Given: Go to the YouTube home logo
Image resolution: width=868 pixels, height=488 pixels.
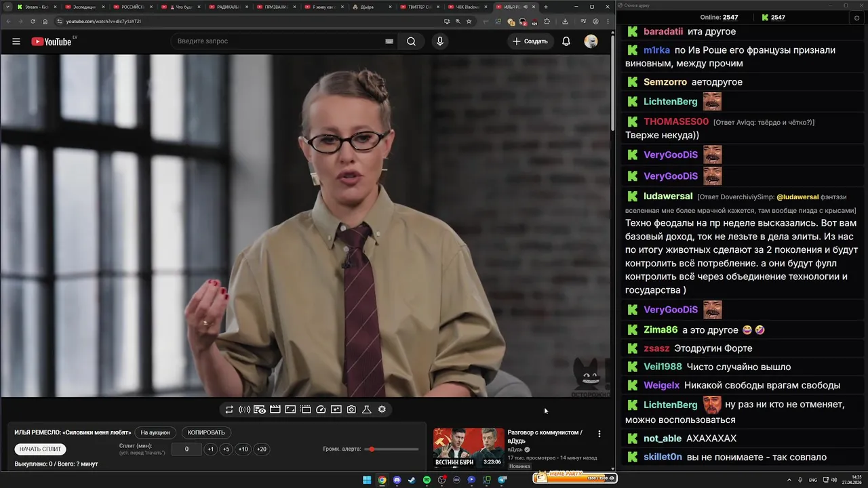Looking at the screenshot, I should coord(52,41).
